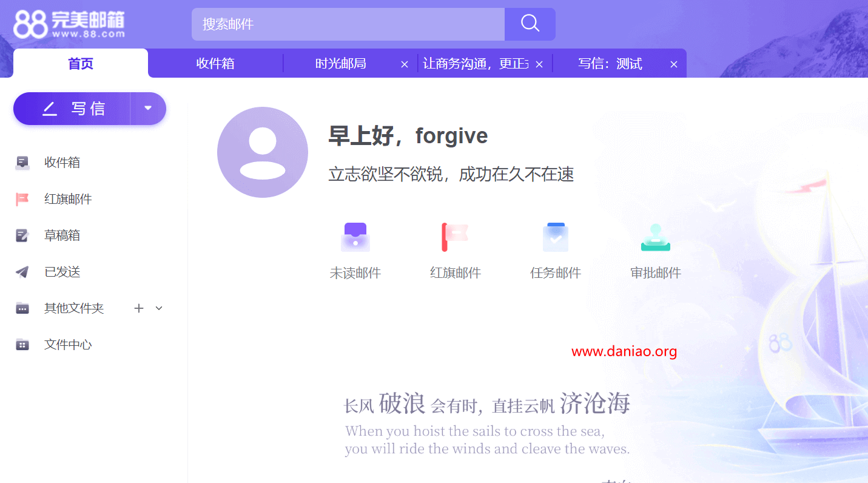Close the 写信：测试 tab

pos(674,64)
